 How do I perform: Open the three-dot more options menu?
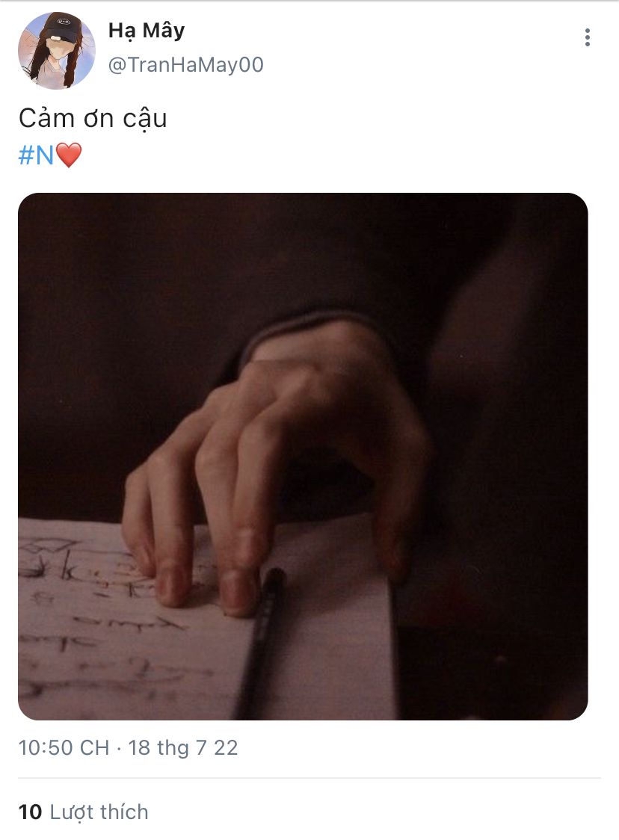[x=588, y=37]
